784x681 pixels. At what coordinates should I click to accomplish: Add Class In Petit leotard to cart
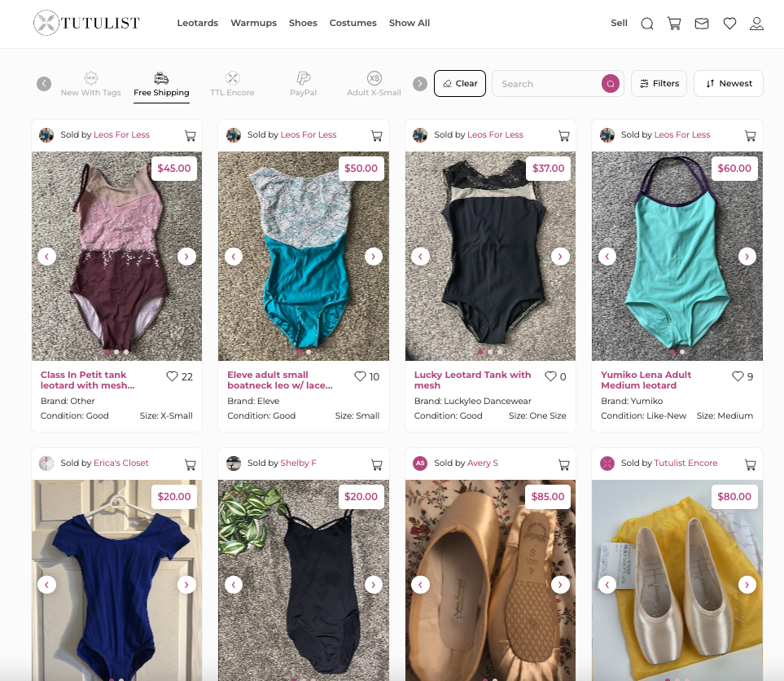(190, 135)
